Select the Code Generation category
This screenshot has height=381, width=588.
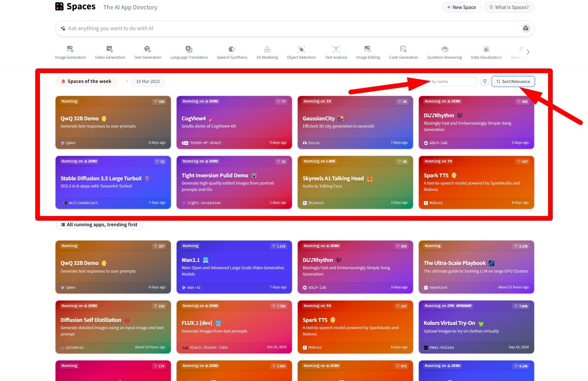404,52
